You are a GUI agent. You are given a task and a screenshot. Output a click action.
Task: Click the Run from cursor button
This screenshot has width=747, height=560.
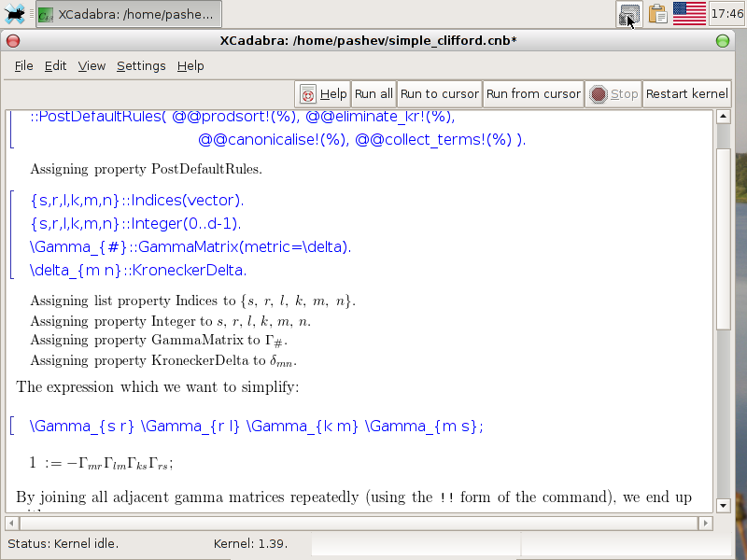coord(533,94)
